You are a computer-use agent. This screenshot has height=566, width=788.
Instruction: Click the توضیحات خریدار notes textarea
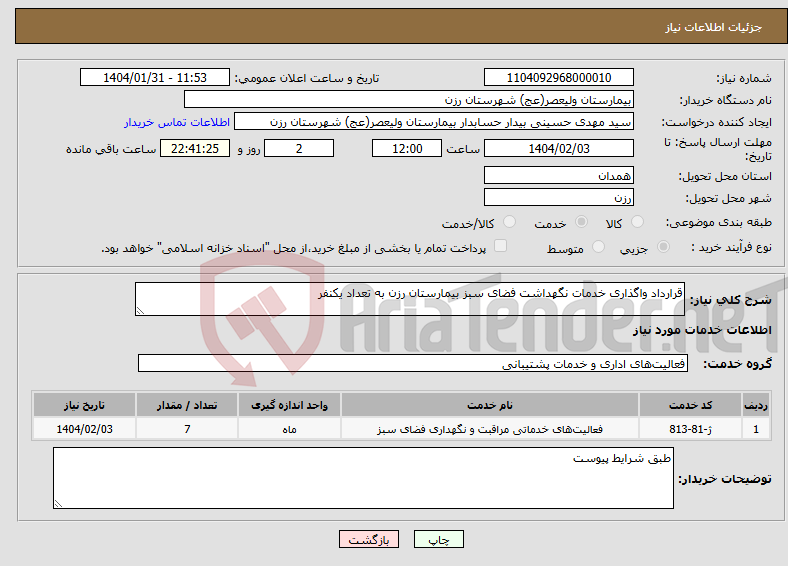coord(363,478)
